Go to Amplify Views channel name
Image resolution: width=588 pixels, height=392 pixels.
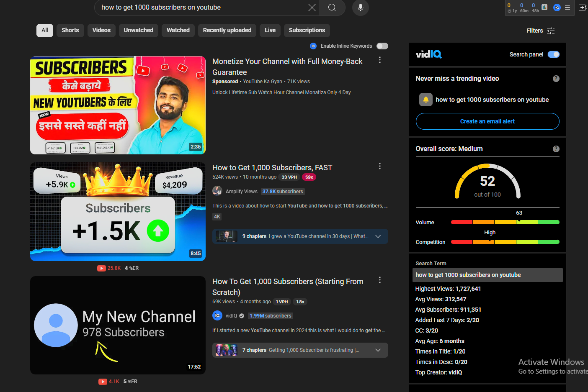point(242,192)
